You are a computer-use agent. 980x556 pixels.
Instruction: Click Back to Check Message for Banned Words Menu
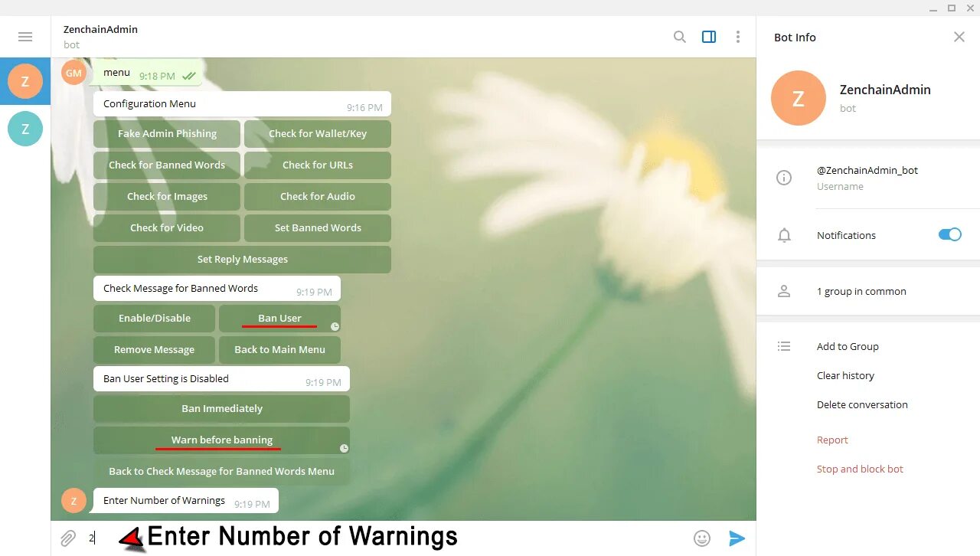222,471
